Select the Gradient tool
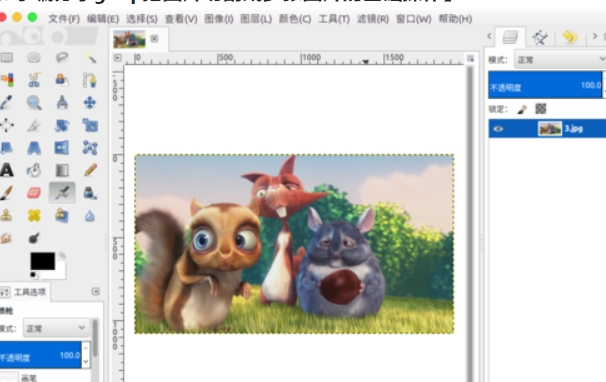606x382 pixels. coord(62,170)
